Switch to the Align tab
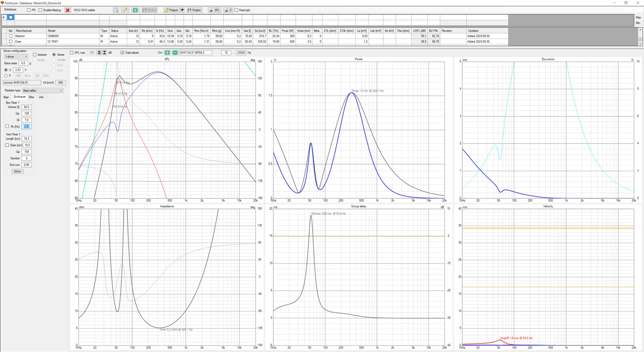The height and width of the screenshot is (352, 644). (6, 97)
